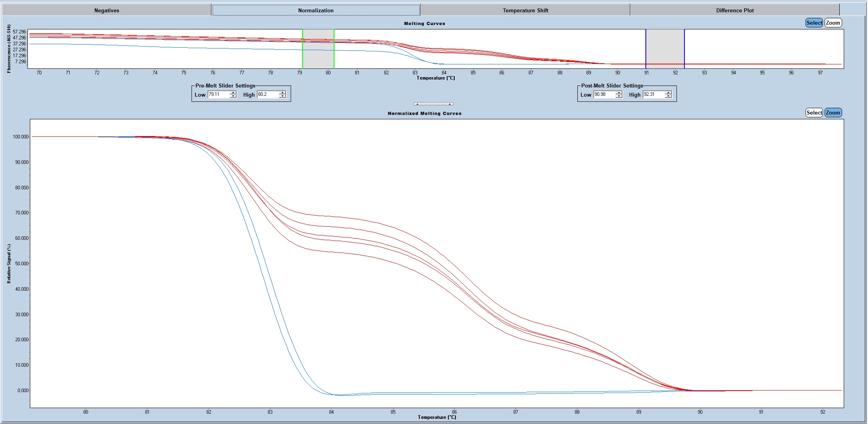Image resolution: width=868 pixels, height=424 pixels.
Task: Enable Select mode for Melting Curves plot
Action: coord(814,23)
